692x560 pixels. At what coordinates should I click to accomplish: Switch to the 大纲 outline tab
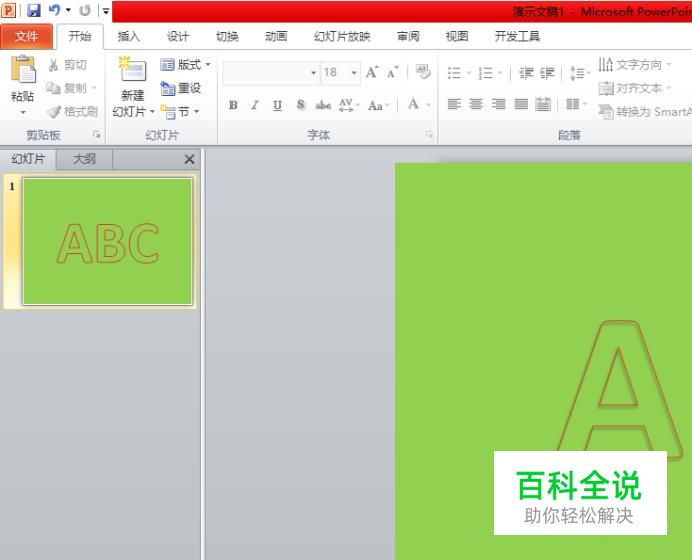coord(84,159)
